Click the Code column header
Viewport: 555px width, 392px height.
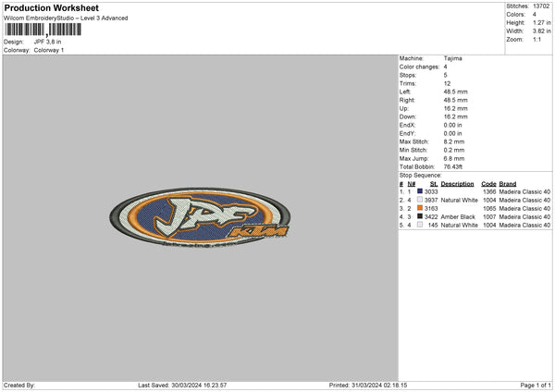(488, 184)
